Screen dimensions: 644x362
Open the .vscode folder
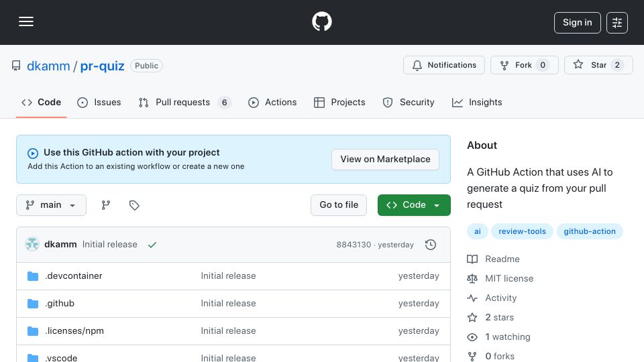pos(61,357)
